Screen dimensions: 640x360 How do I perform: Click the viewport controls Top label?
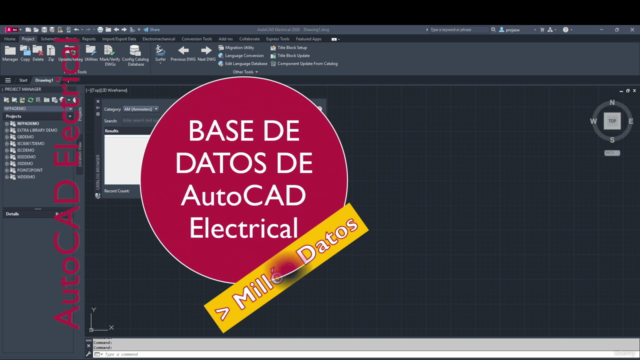point(95,91)
